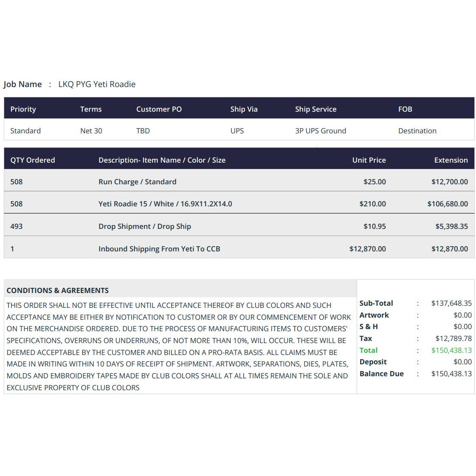This screenshot has height=476, width=476.
Task: Click the Tax amount $12,789.78
Action: tap(453, 338)
